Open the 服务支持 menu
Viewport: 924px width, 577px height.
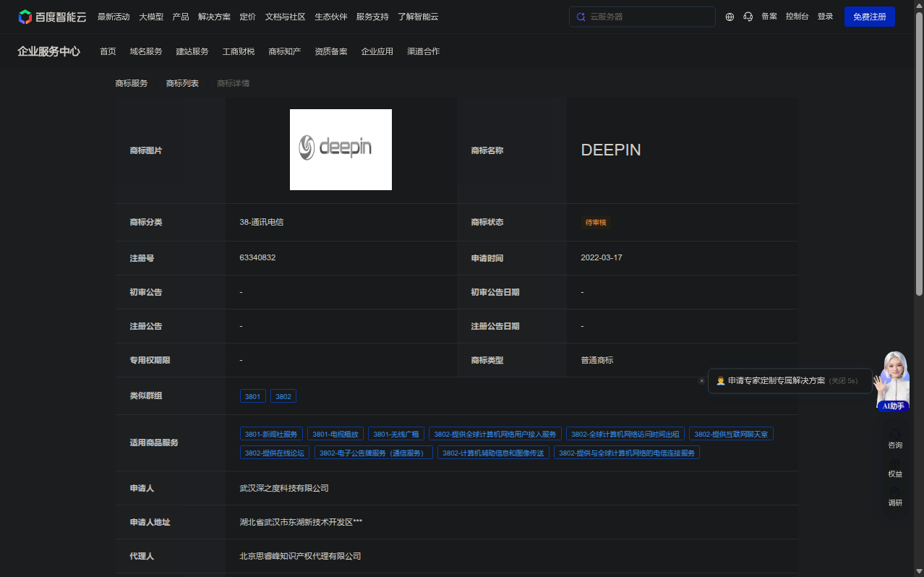[x=372, y=17]
